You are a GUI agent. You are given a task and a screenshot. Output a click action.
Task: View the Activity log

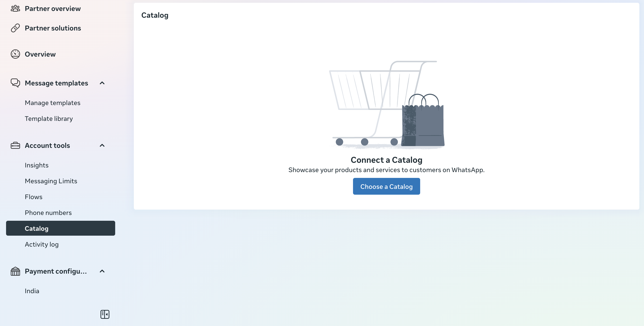point(42,244)
